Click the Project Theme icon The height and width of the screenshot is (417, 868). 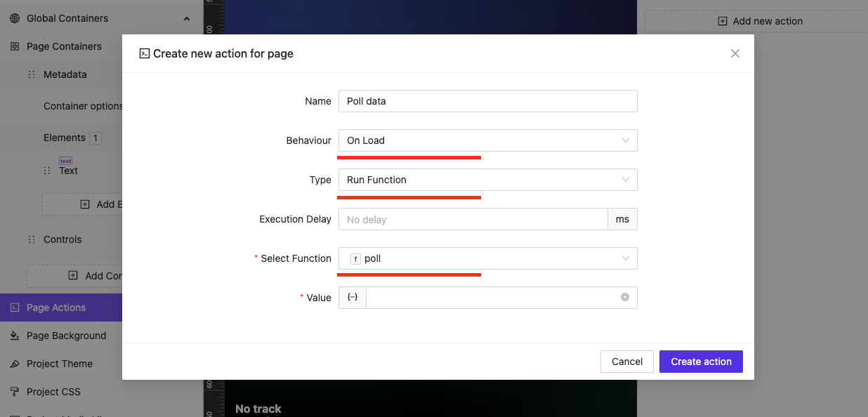coord(15,364)
